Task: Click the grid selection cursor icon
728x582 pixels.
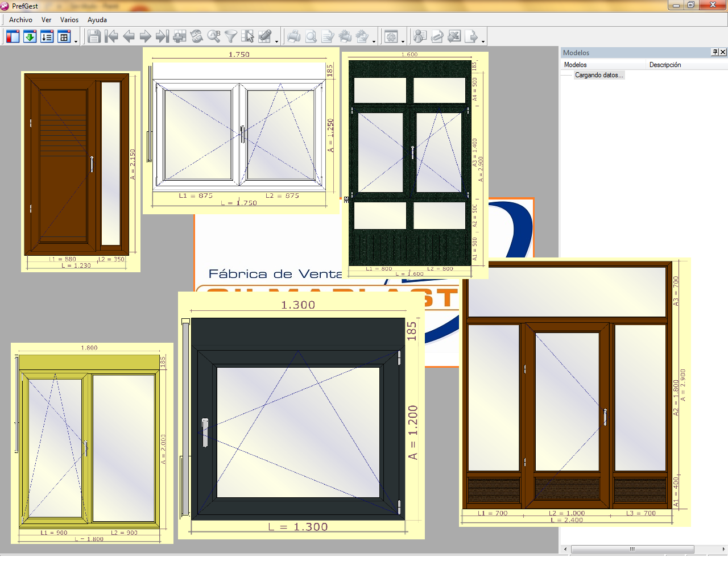Action: point(248,37)
